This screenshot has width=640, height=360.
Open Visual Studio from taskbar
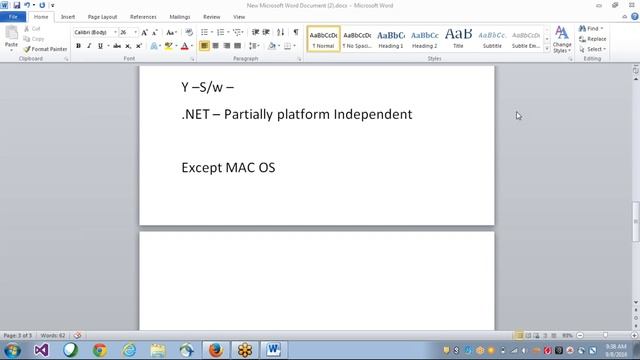click(41, 350)
